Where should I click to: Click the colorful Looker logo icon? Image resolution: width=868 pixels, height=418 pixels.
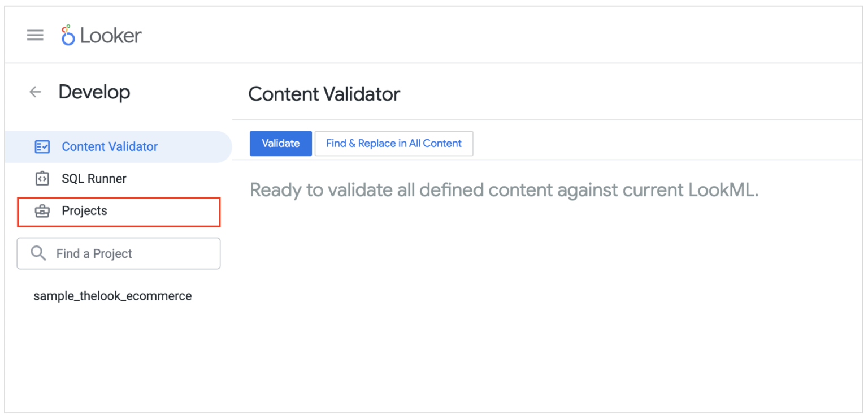pyautogui.click(x=68, y=35)
